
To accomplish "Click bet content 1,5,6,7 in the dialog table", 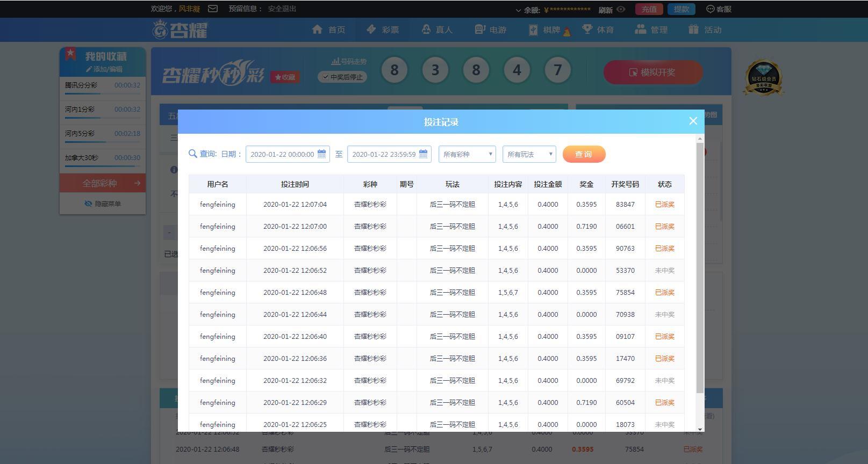I will pyautogui.click(x=508, y=293).
